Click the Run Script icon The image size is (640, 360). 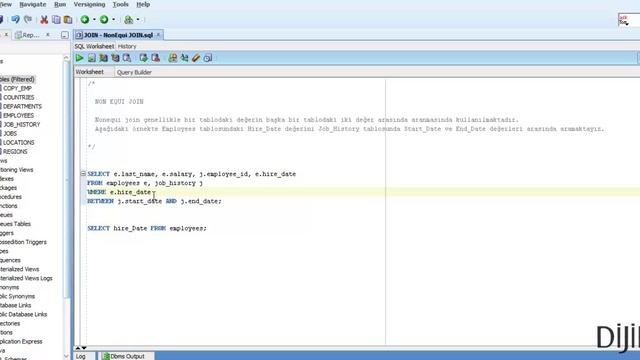point(91,58)
